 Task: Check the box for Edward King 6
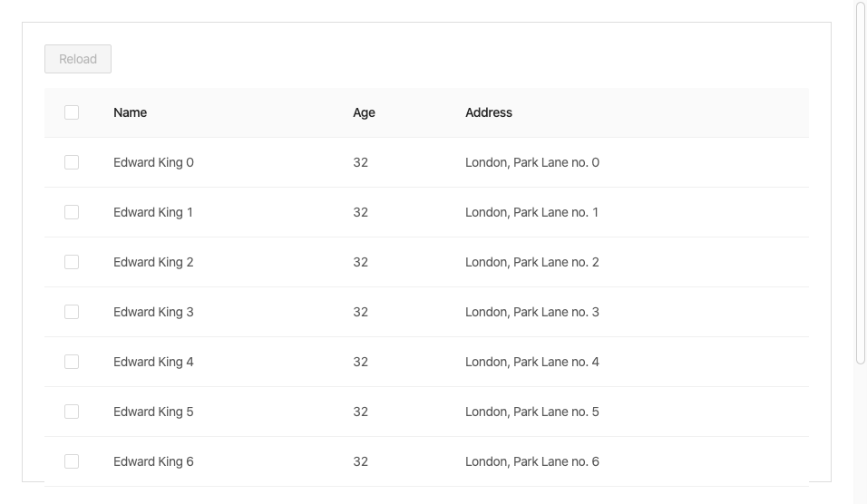pyautogui.click(x=72, y=461)
